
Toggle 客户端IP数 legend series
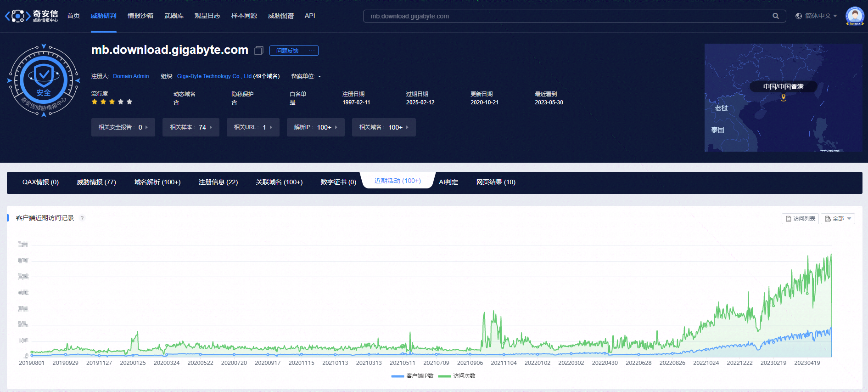click(x=413, y=376)
